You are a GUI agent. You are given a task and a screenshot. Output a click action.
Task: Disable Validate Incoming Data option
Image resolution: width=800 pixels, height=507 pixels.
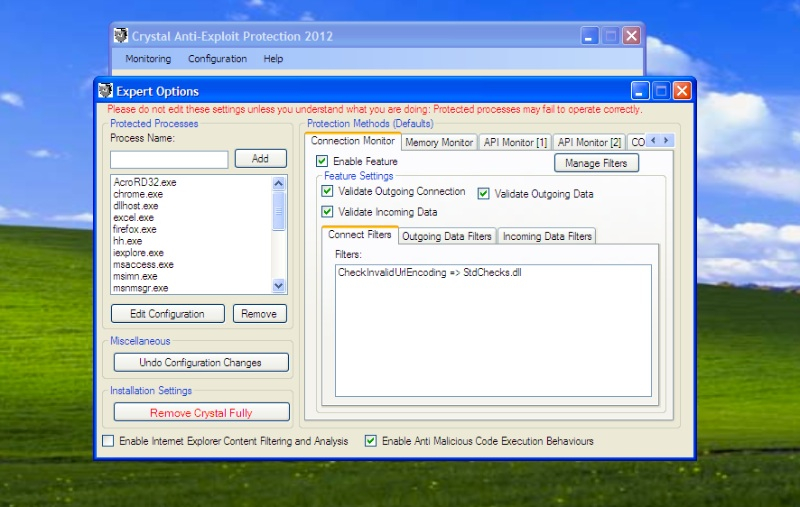point(327,212)
